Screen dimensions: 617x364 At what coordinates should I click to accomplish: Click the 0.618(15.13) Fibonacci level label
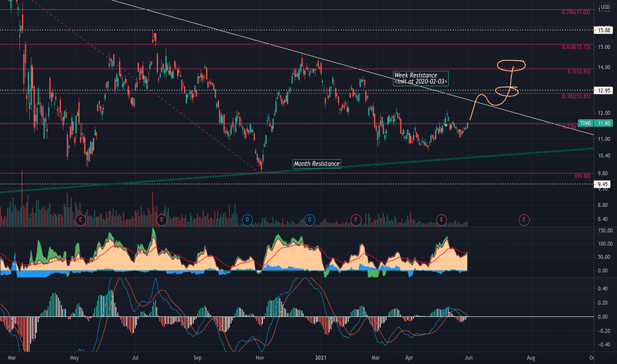tap(576, 47)
